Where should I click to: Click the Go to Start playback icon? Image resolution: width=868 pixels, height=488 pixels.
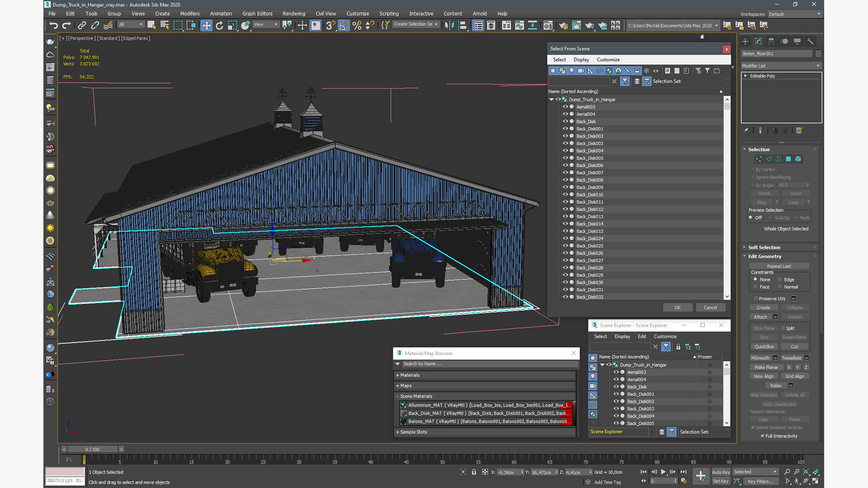643,472
